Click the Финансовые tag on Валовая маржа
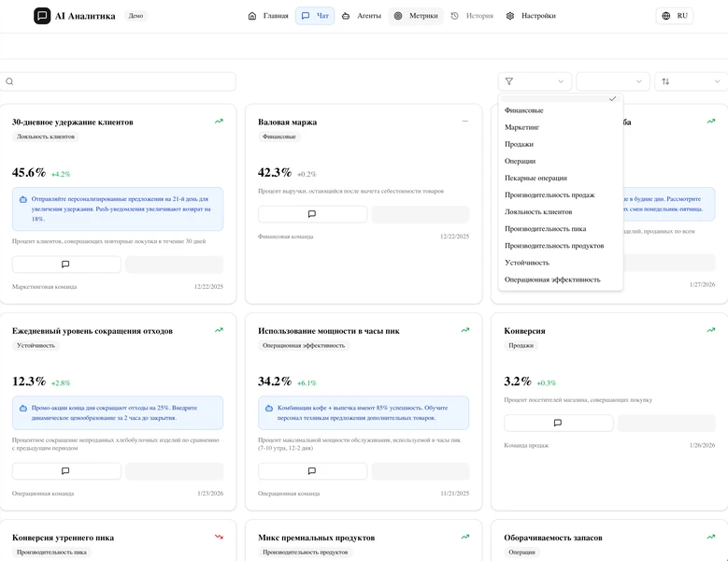The width and height of the screenshot is (728, 561). tap(279, 137)
